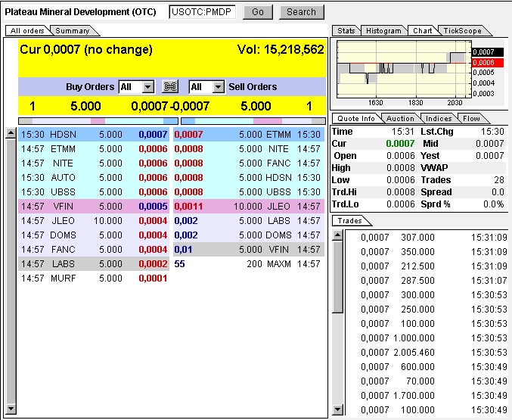Open the Histogram tab

pos(383,31)
